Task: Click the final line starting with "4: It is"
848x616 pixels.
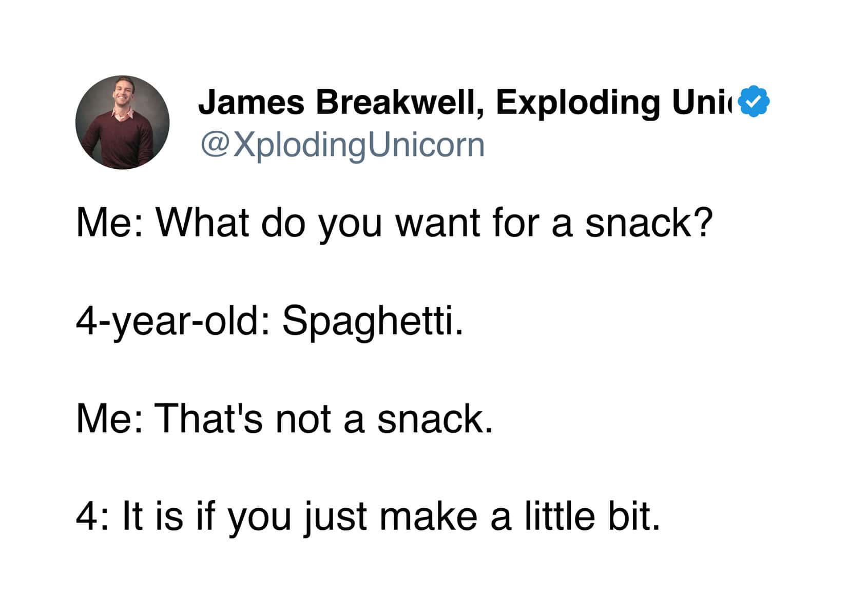Action: pos(368,516)
